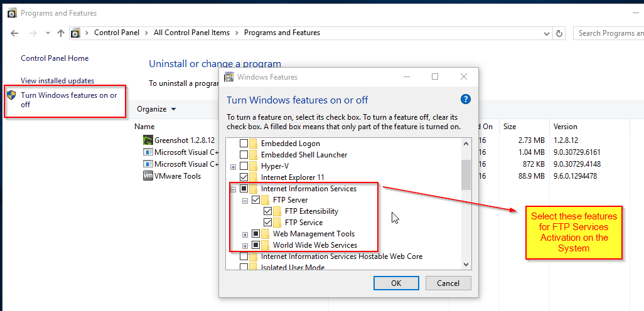Click the features list scroll down arrow
The image size is (644, 311).
[x=466, y=265]
